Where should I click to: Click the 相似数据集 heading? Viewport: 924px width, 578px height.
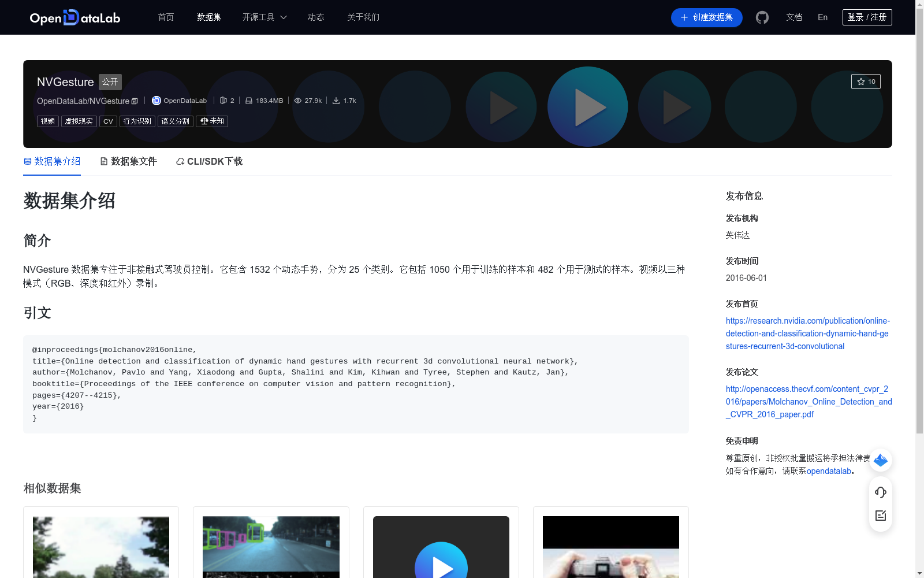point(52,488)
